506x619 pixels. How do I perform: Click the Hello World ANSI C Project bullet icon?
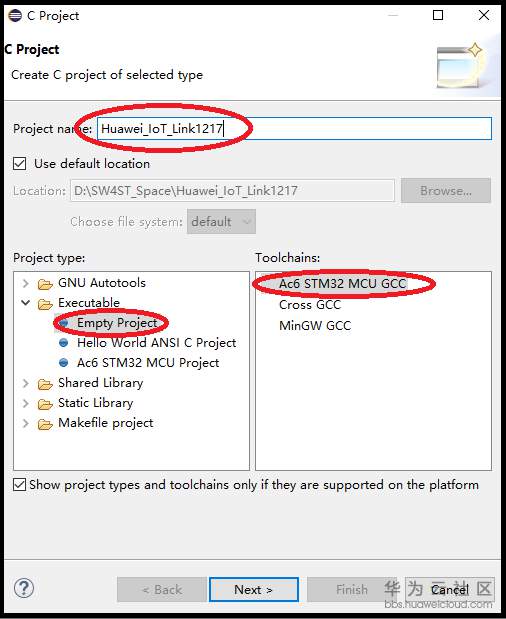[x=63, y=343]
